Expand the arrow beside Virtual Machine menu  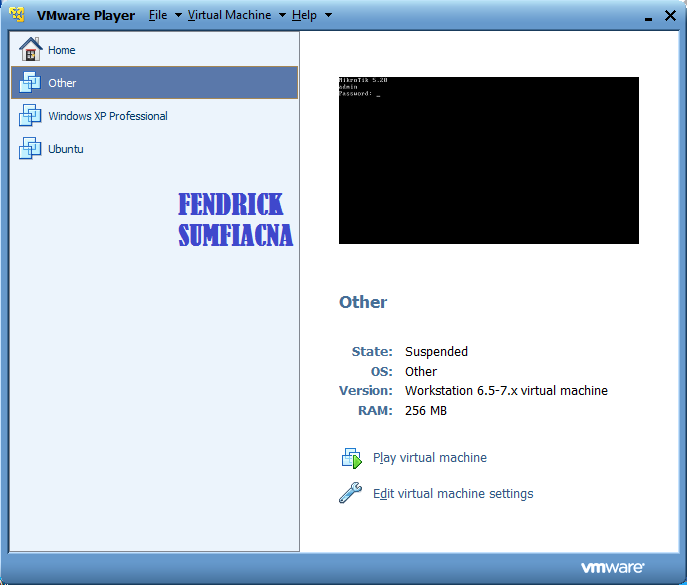click(x=282, y=16)
